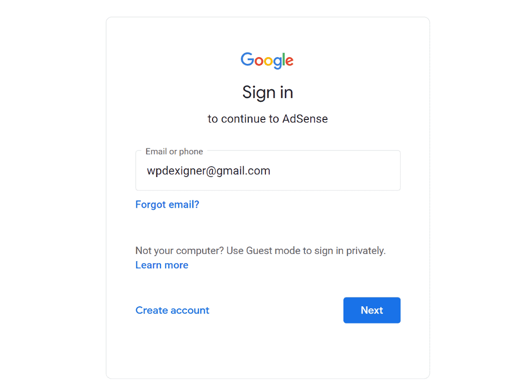Click the "to continue to AdSense" subtitle
Screen dimensions: 532x392
point(268,119)
